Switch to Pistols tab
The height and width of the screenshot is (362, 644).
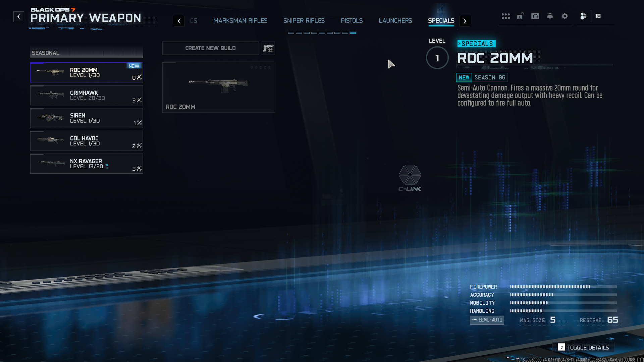(x=352, y=21)
